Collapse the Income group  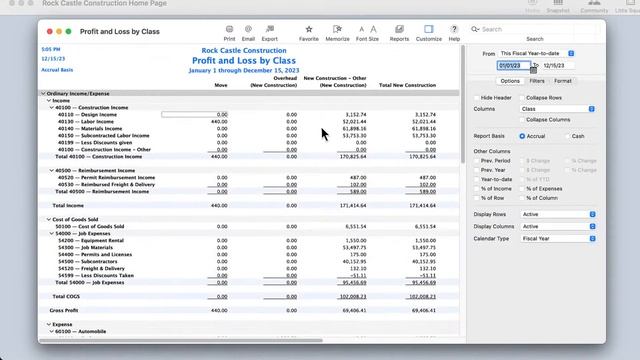[49, 101]
